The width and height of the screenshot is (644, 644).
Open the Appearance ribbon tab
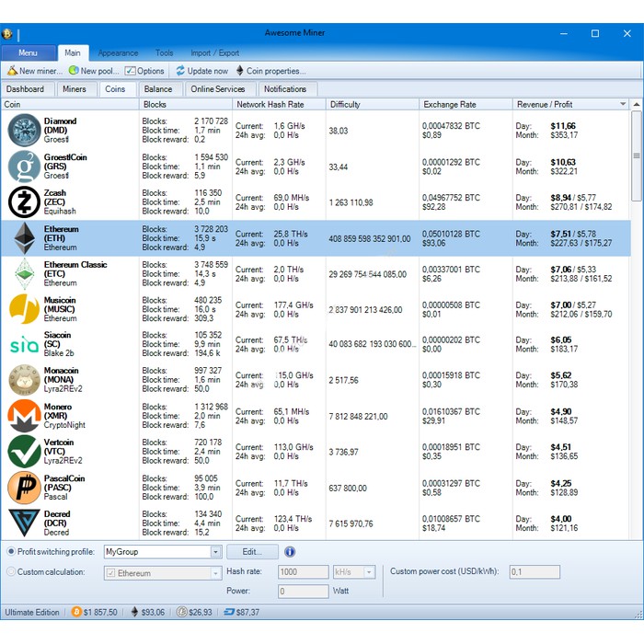(118, 53)
